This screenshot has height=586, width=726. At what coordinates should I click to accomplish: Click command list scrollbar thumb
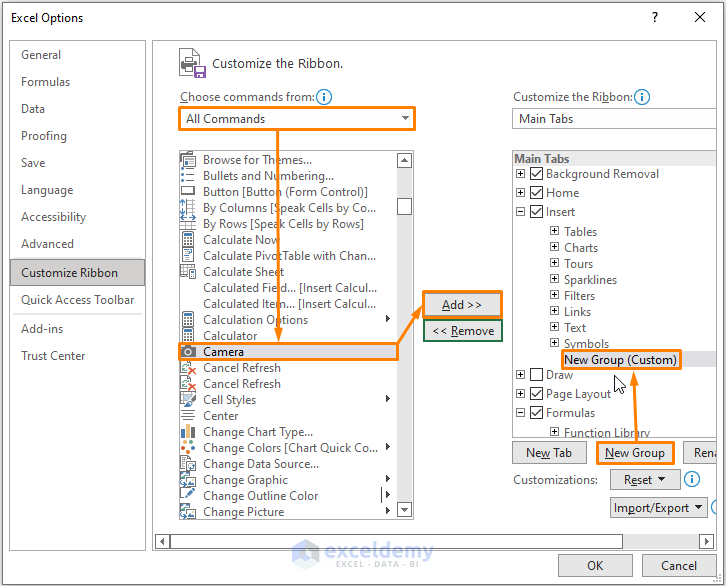point(404,206)
